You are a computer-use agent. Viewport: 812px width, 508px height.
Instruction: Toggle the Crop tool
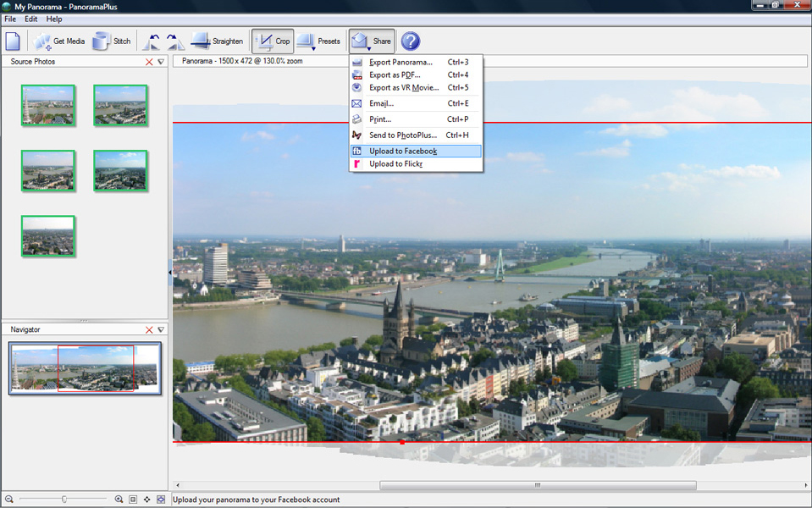pyautogui.click(x=273, y=41)
